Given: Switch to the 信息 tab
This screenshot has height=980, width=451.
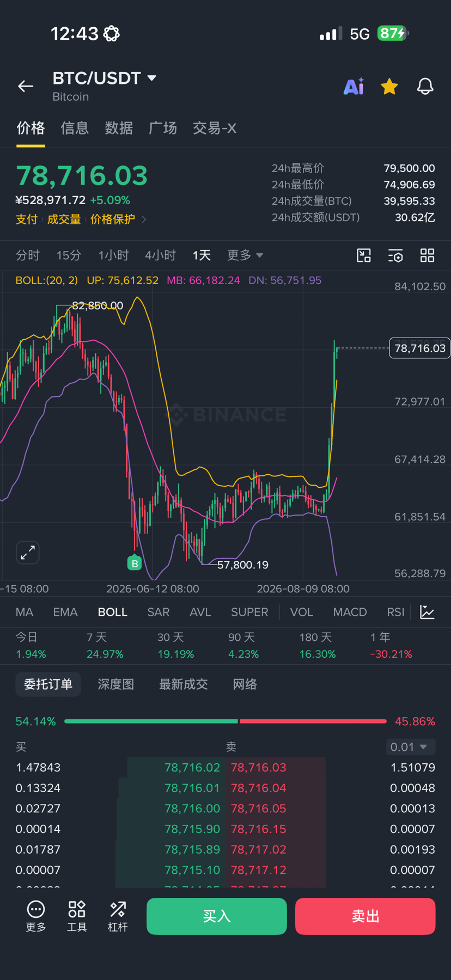Looking at the screenshot, I should (75, 128).
